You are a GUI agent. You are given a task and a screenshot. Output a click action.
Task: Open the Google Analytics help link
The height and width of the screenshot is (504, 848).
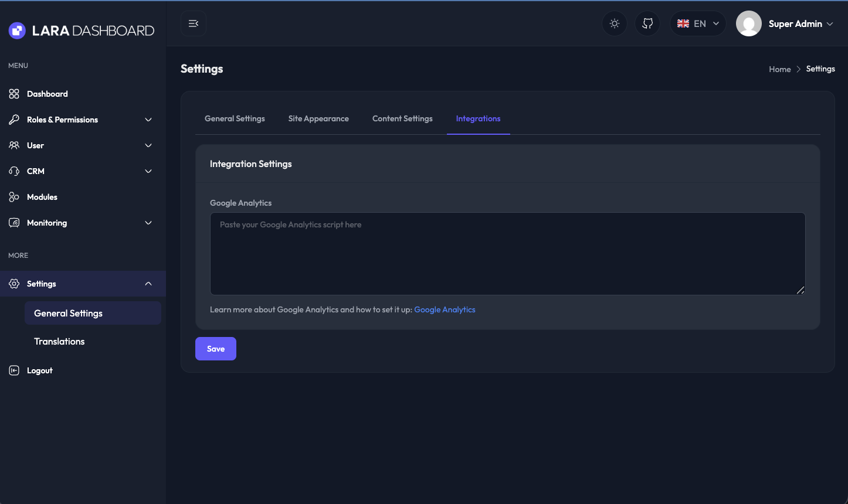click(445, 309)
